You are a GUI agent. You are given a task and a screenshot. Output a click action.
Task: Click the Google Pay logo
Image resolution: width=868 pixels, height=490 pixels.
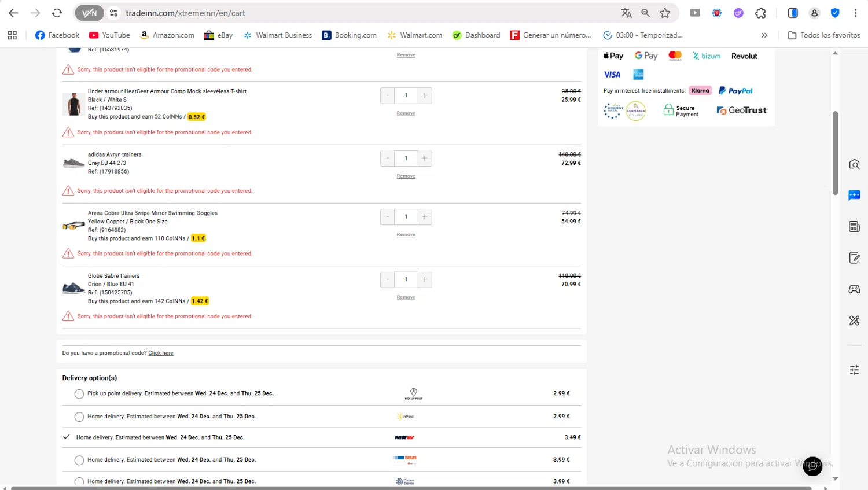pos(646,56)
